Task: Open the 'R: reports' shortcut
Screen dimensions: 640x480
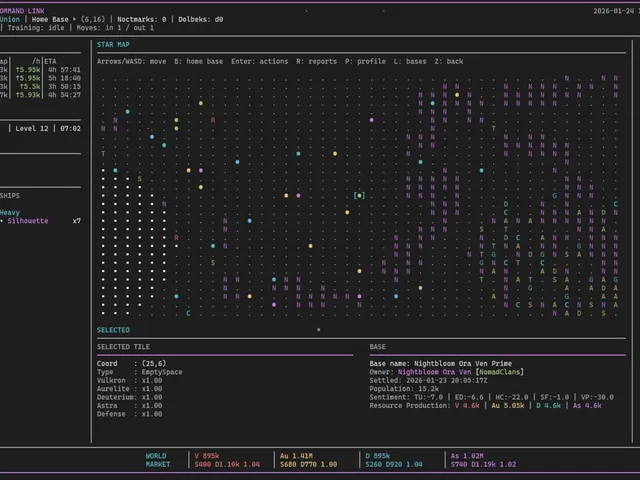Action: [316, 61]
